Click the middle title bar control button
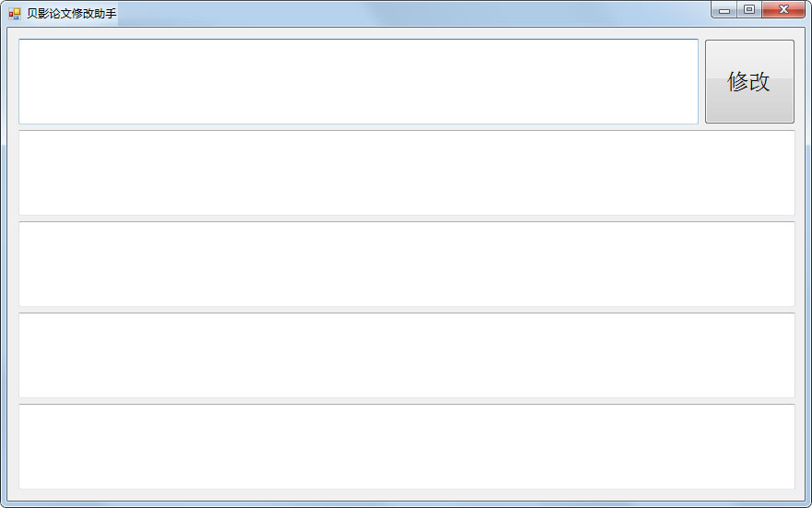Screen dimensions: 812x508 pyautogui.click(x=749, y=10)
